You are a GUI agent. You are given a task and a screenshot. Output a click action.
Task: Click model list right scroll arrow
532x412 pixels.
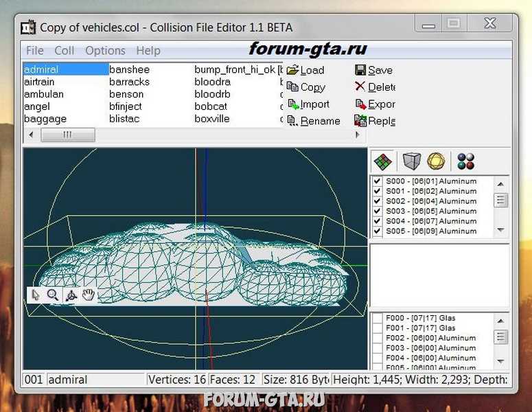[357, 135]
